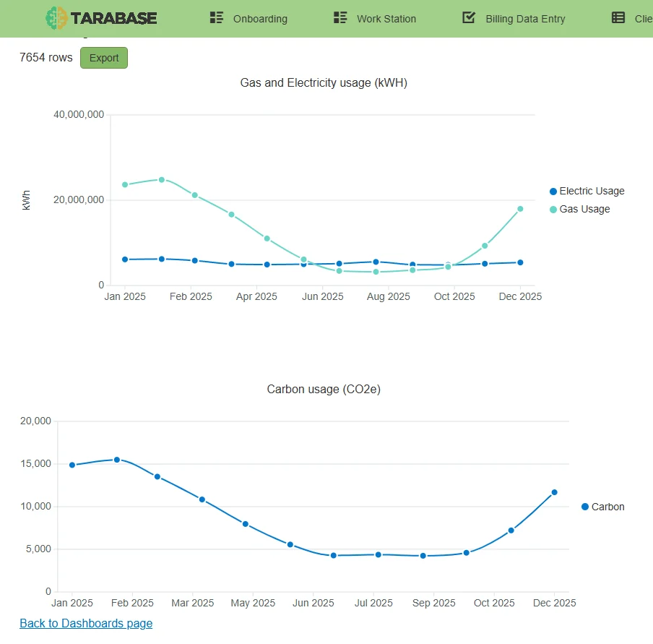
Task: Select the Carbon point near May 2025
Action: click(x=246, y=524)
